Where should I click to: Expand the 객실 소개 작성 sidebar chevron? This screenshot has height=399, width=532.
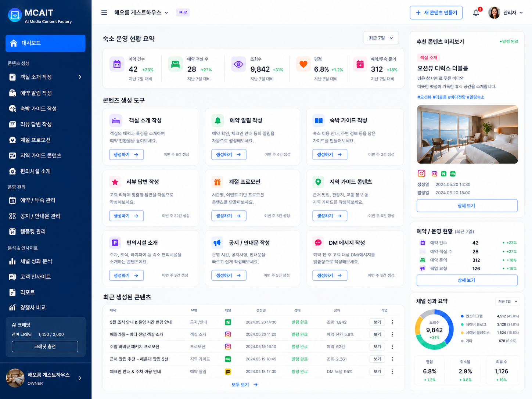80,77
